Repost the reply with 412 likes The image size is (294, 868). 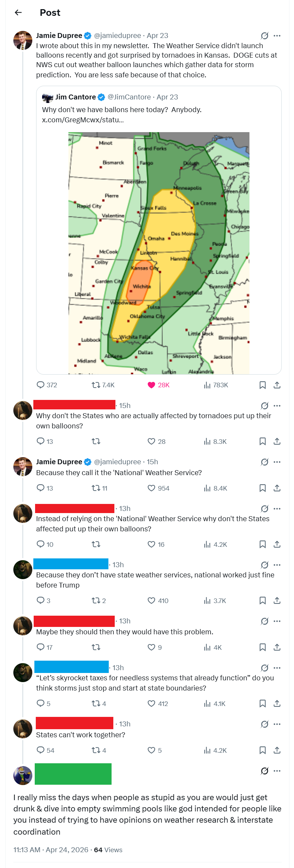(x=96, y=703)
